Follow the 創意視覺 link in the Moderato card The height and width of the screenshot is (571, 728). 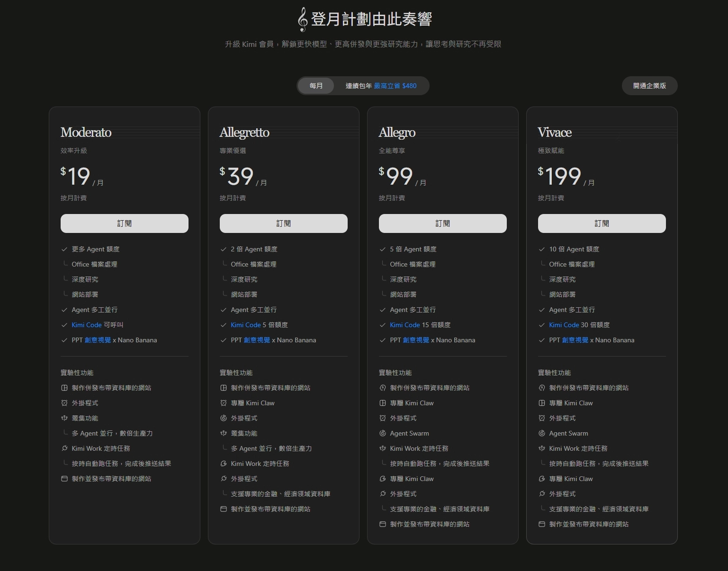point(98,340)
